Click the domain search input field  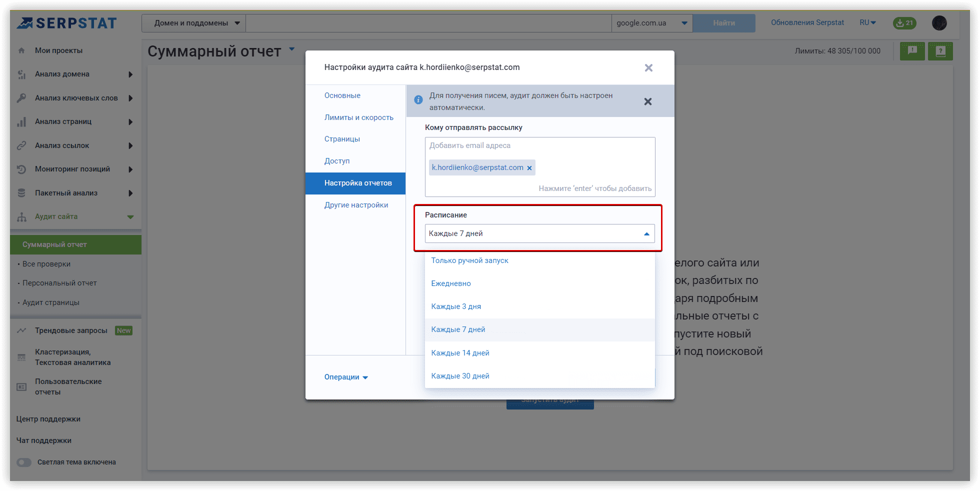(428, 23)
